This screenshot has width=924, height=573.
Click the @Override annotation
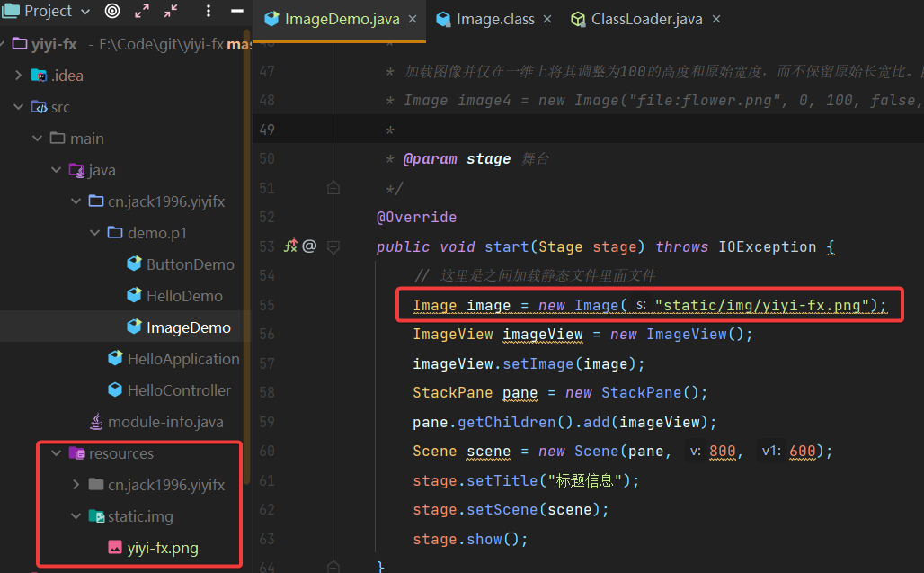[417, 218]
